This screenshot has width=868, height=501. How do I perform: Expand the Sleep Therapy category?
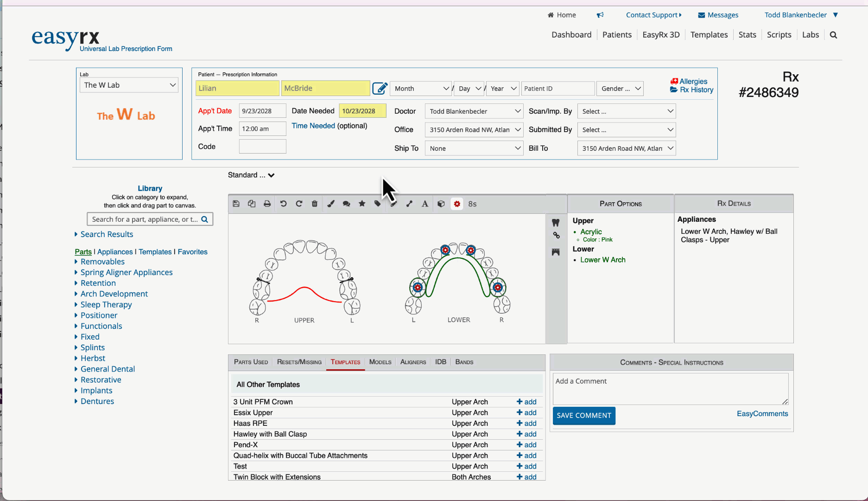pos(106,305)
